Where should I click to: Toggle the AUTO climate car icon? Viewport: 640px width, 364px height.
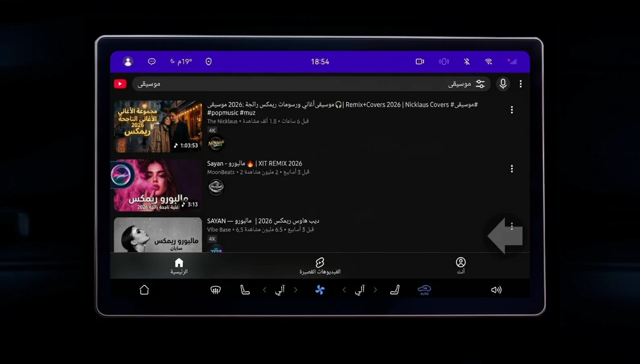(424, 290)
